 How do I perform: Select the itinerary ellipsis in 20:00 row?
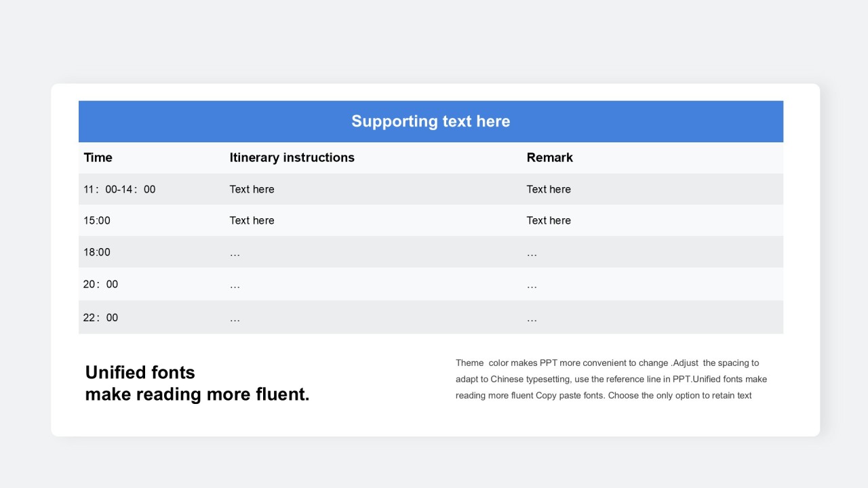point(235,285)
